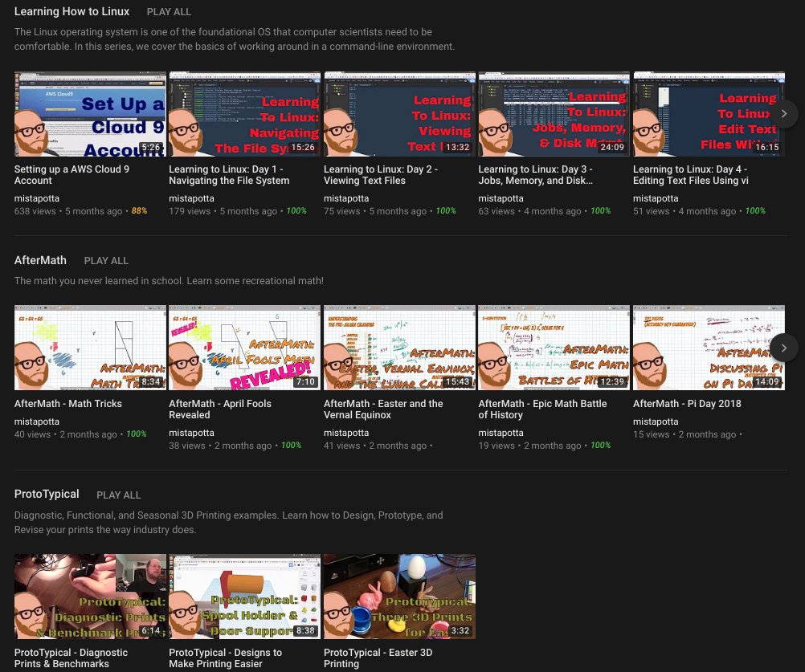Click the 3:32 duration badge
Screen dimensions: 805x672
(460, 630)
